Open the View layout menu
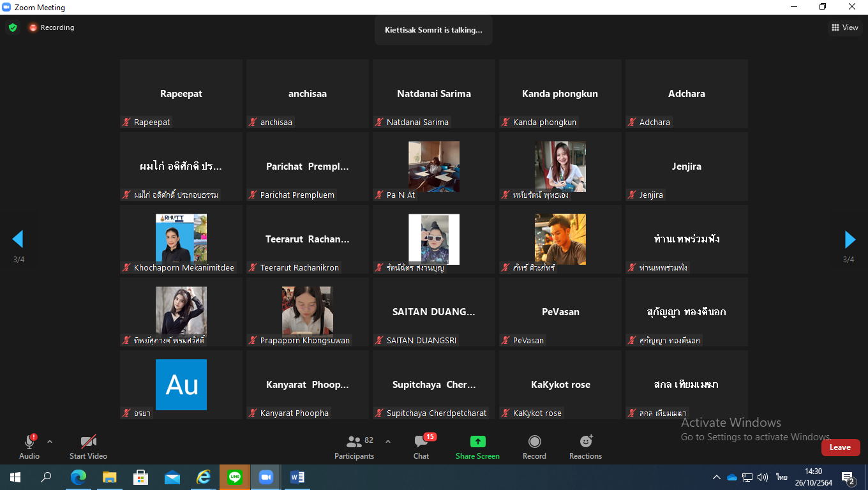 (844, 27)
